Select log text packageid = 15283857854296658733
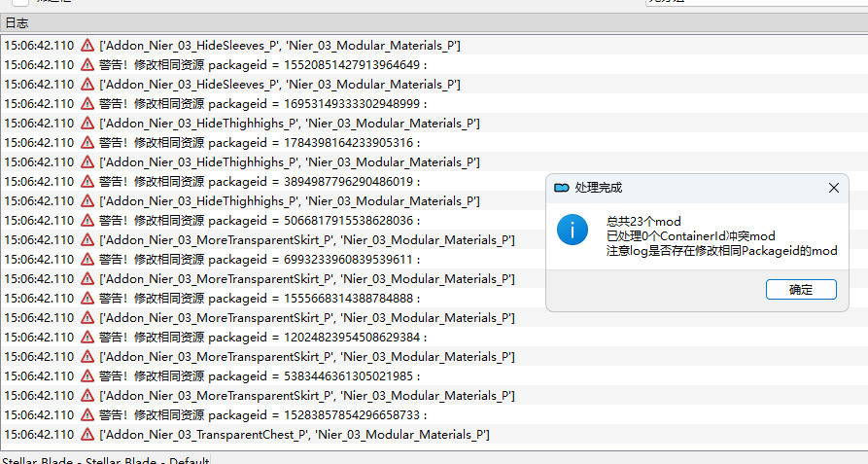 (x=318, y=414)
